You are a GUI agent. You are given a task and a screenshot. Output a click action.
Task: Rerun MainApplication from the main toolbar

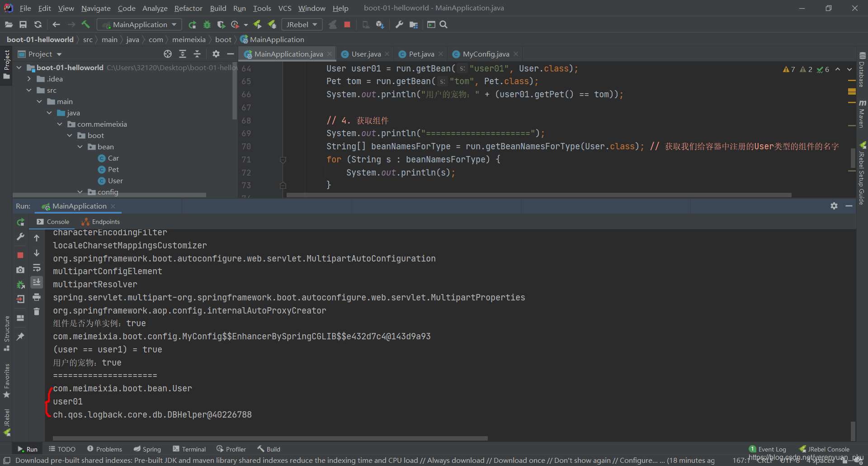[193, 24]
